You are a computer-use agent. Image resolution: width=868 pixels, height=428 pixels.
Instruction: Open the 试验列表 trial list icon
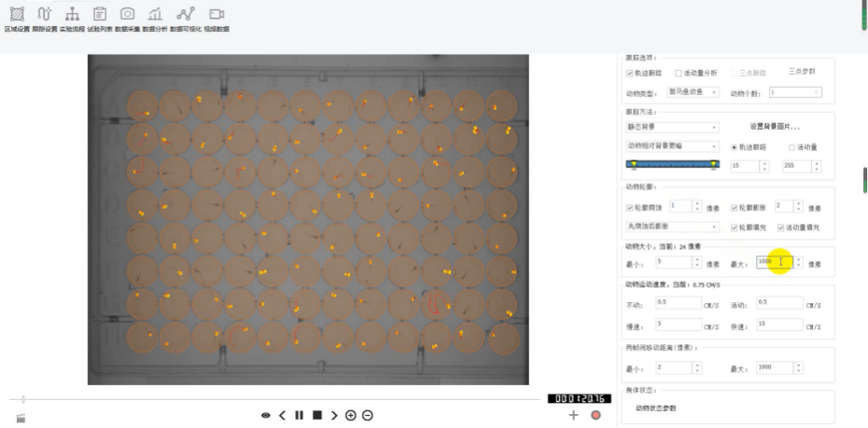(x=99, y=14)
